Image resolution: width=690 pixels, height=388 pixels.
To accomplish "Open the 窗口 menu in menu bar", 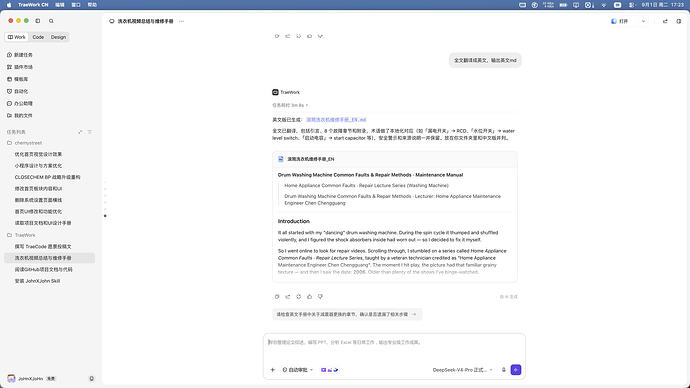I will pyautogui.click(x=76, y=5).
